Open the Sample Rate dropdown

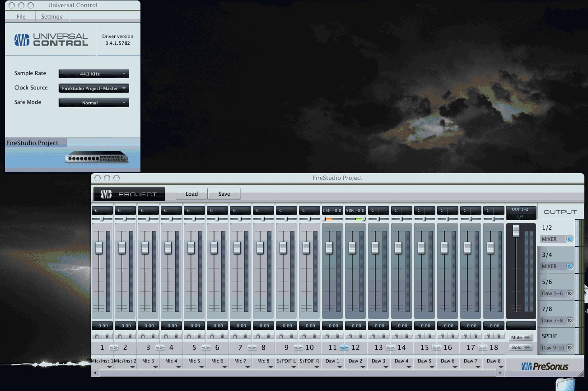pos(94,74)
